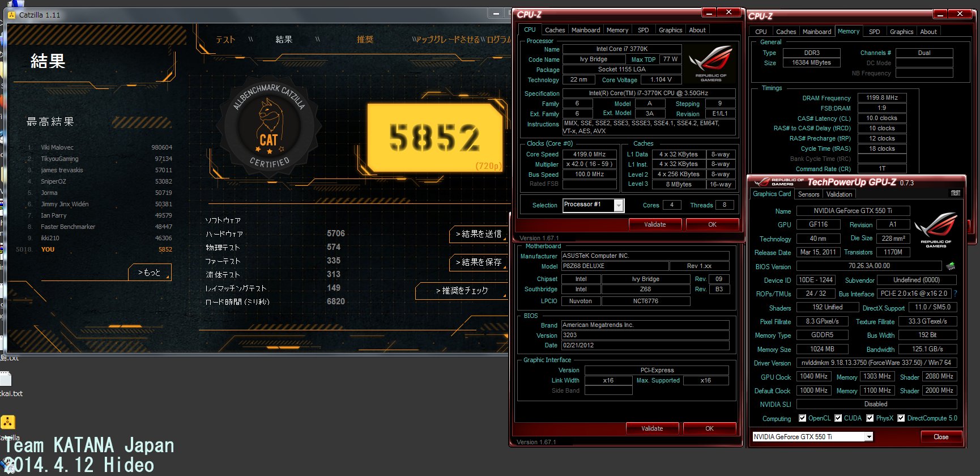980x476 pixels.
Task: Select the テスト tab in Catzilla
Action: 225,40
